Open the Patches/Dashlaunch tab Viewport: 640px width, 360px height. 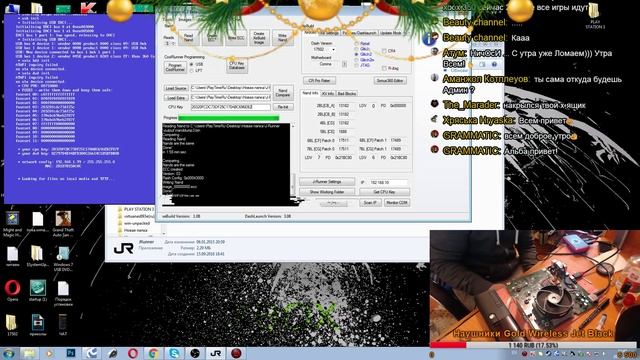click(359, 33)
